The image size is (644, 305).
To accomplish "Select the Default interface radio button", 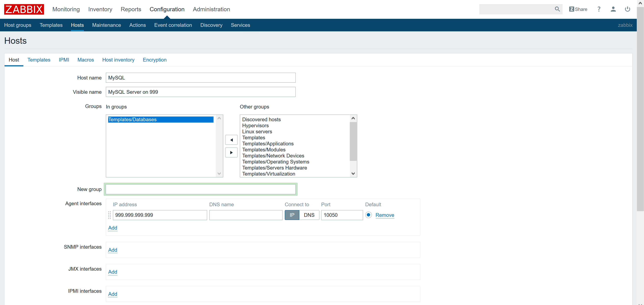I will [x=368, y=215].
